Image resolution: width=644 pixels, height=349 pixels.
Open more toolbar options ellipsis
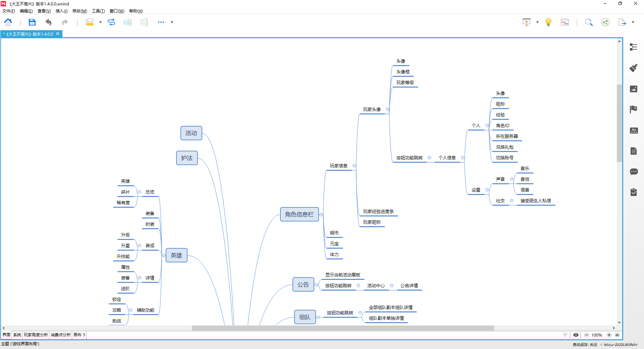161,22
